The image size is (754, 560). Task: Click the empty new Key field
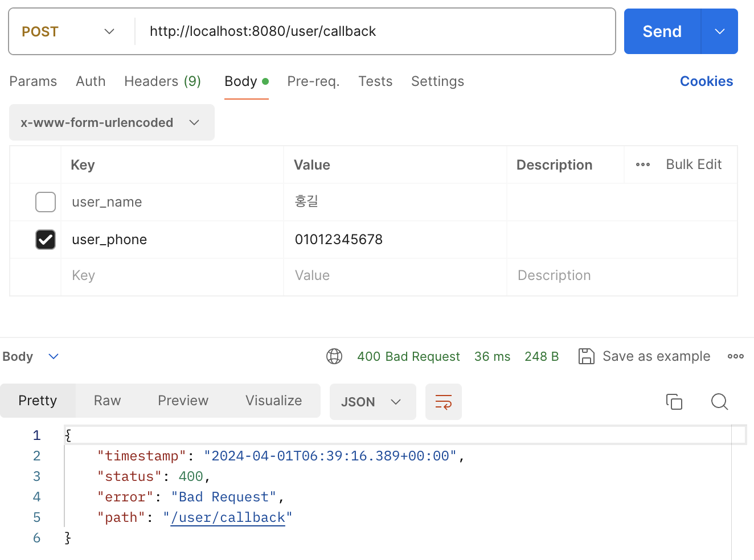click(172, 276)
